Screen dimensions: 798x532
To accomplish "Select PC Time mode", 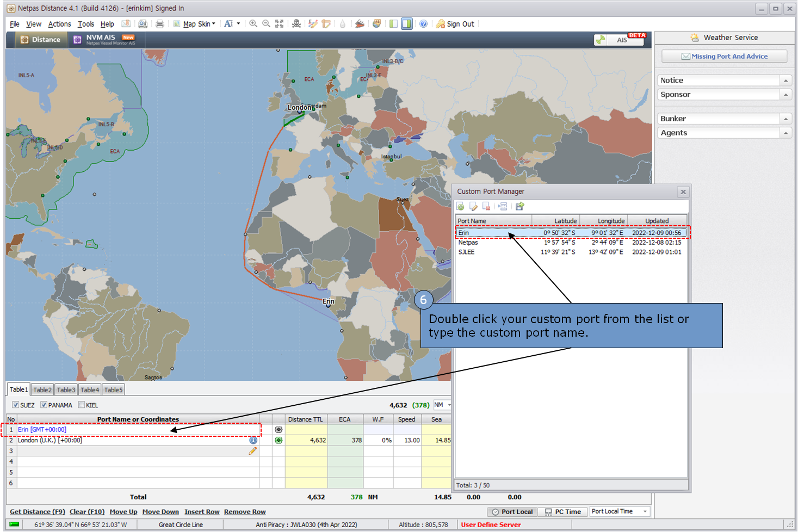I will point(563,512).
